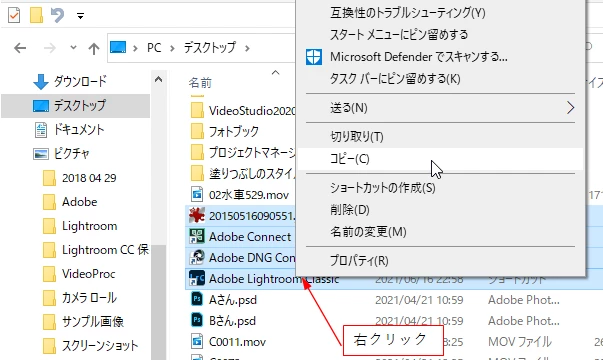Expand the chevron between PC and デスクトップ
The width and height of the screenshot is (603, 360).
tap(172, 48)
